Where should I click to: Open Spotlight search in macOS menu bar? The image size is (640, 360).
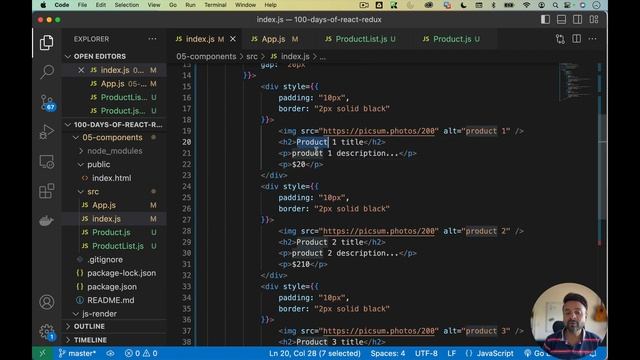(x=555, y=5)
